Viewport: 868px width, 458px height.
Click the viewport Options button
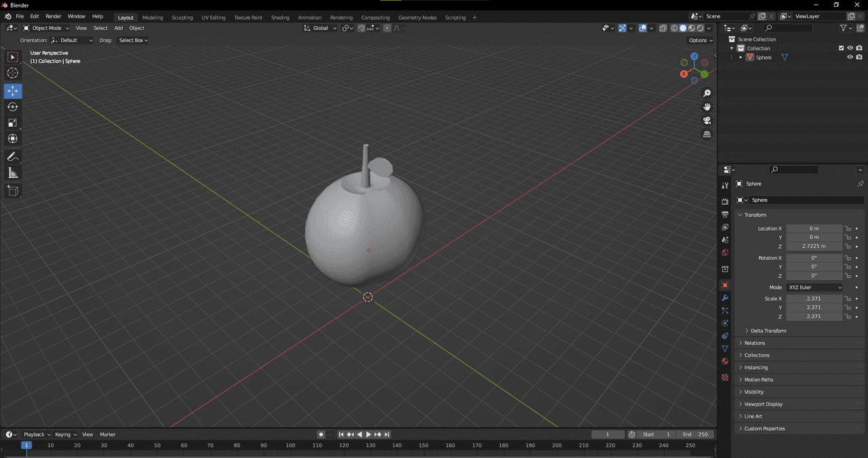coord(700,40)
